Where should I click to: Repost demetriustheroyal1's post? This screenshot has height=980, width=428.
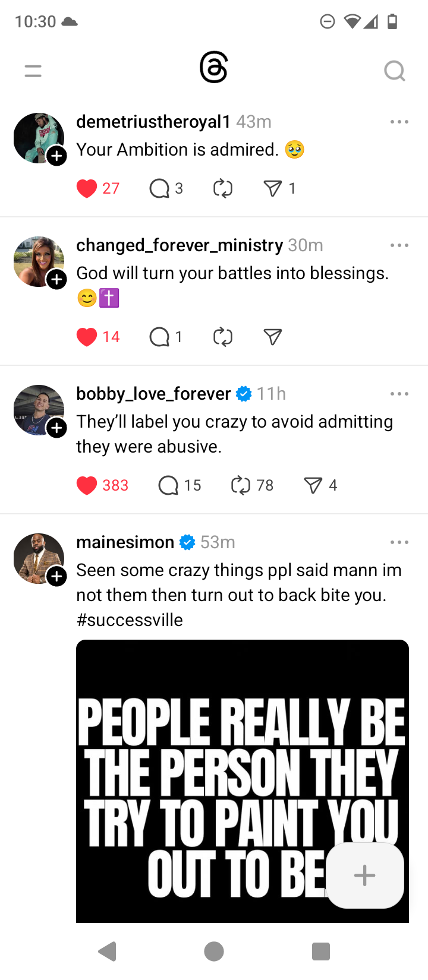pyautogui.click(x=223, y=189)
